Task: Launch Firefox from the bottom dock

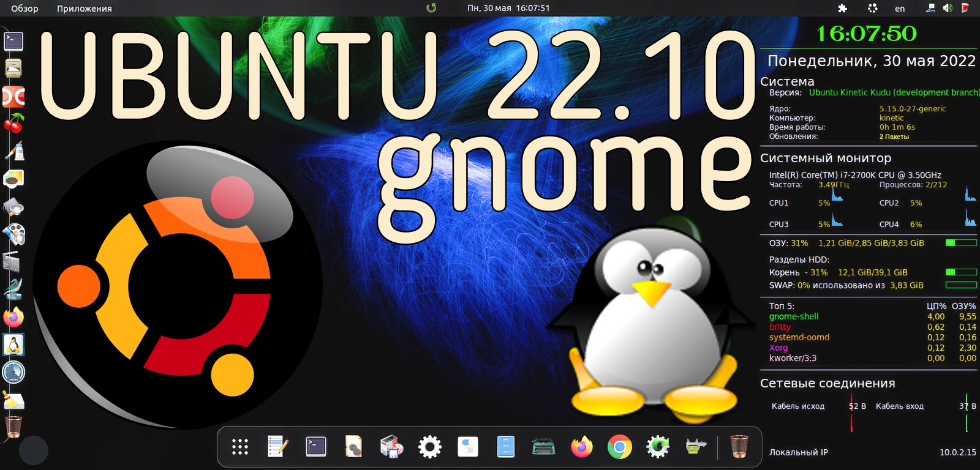Action: pyautogui.click(x=581, y=447)
